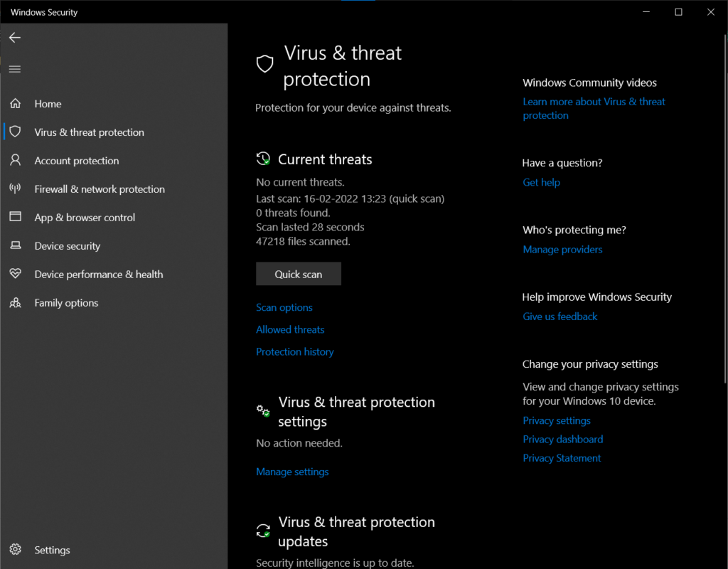Click the protection updates refresh icon
Image resolution: width=728 pixels, height=569 pixels.
[263, 531]
